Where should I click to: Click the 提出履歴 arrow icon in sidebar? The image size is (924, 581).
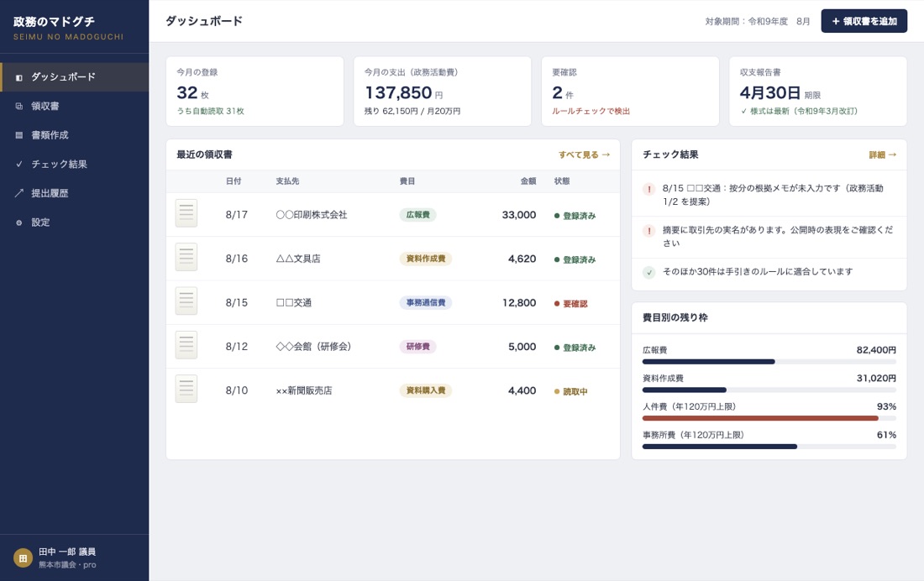(x=18, y=192)
